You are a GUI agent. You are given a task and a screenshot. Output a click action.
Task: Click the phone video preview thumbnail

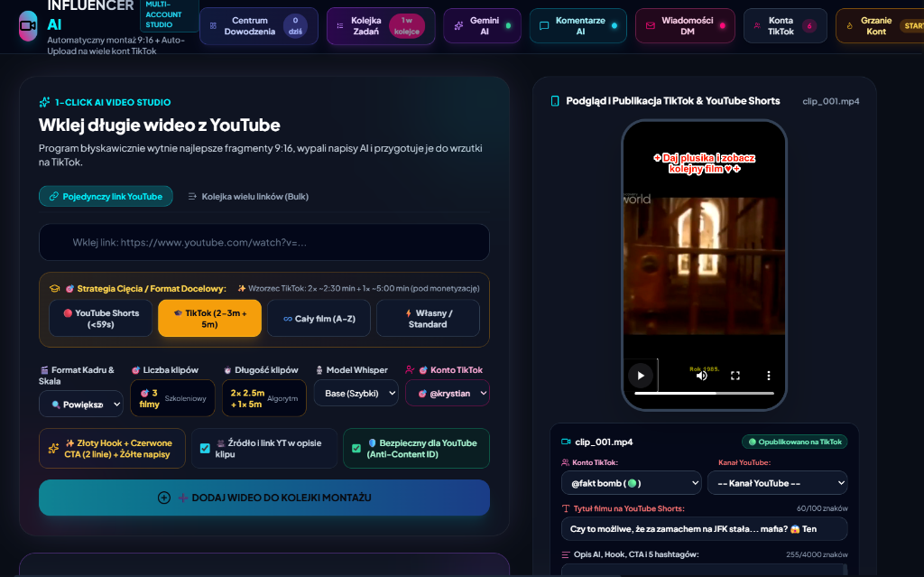[x=704, y=266]
